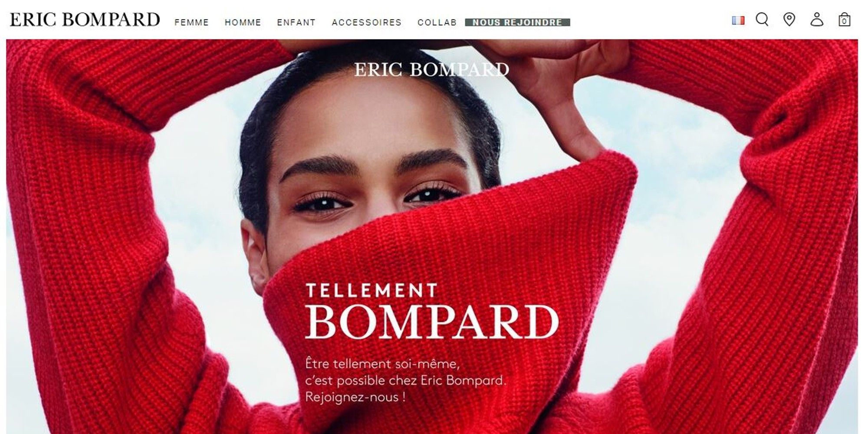Open the HOMME menu
Screen dimensions: 868x434
(x=243, y=23)
